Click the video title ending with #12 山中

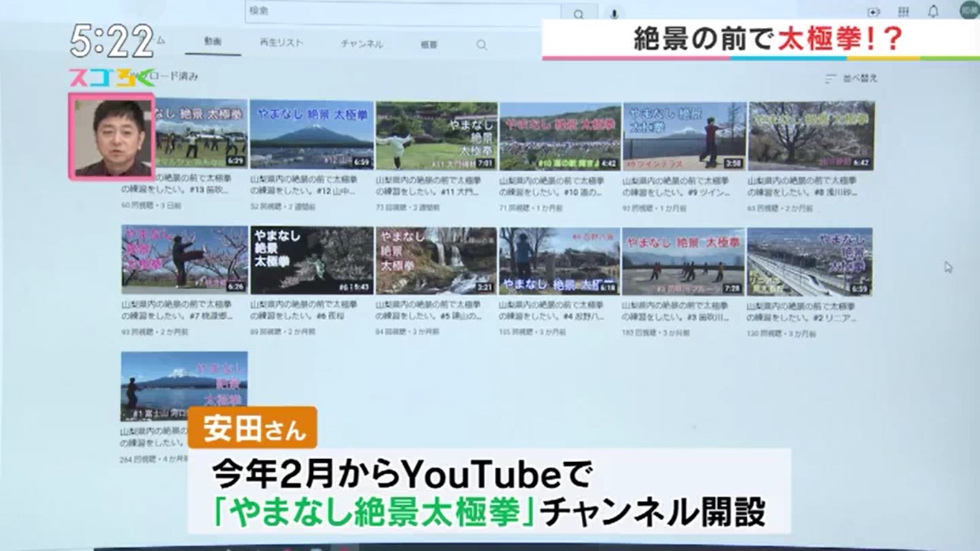coord(311,184)
